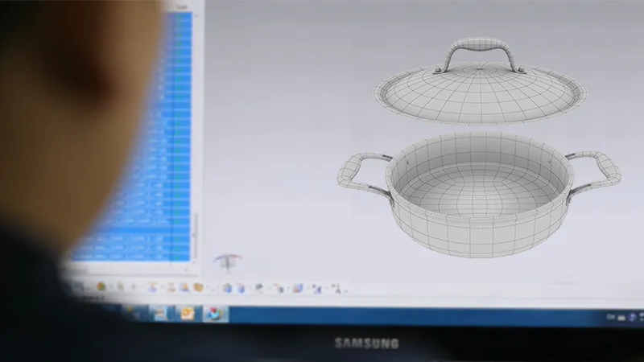
Task: Click the white keyboard-like icon in the system tray
Action: [621, 317]
